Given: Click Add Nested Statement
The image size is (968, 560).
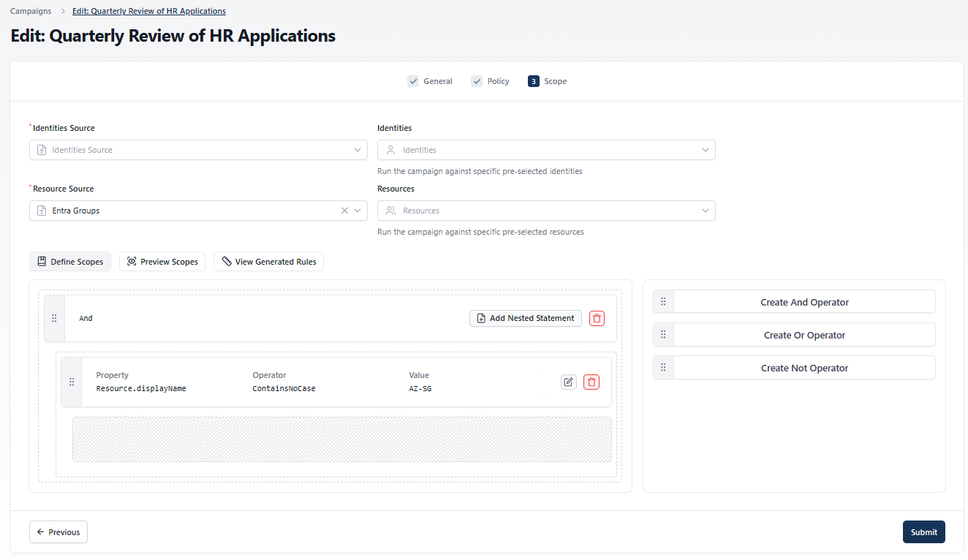Looking at the screenshot, I should (x=525, y=318).
